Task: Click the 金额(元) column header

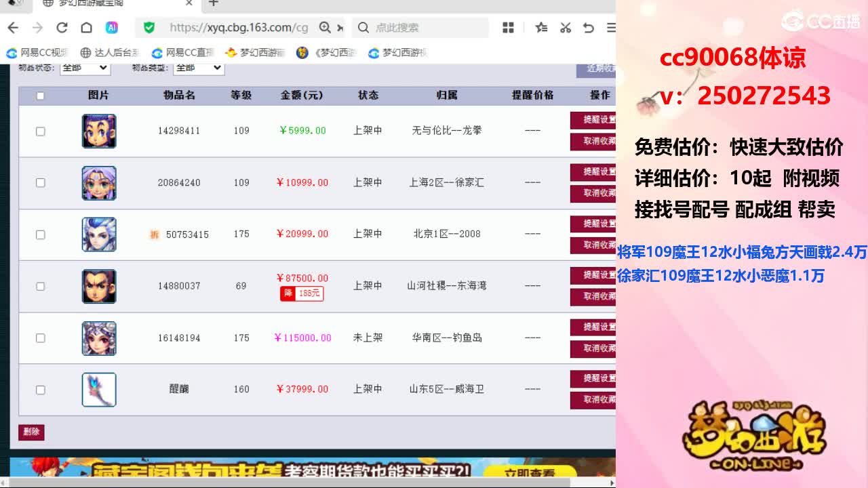Action: (302, 96)
